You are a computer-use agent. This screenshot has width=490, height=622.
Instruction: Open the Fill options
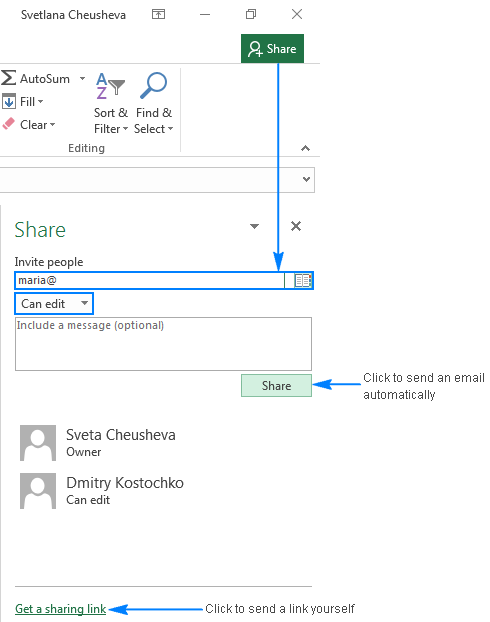point(23,102)
